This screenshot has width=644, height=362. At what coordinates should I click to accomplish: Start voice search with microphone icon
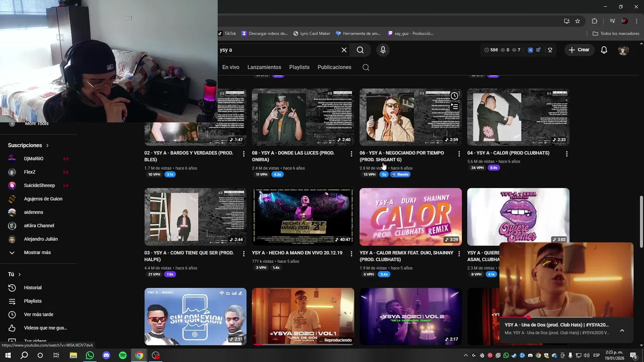point(383,50)
